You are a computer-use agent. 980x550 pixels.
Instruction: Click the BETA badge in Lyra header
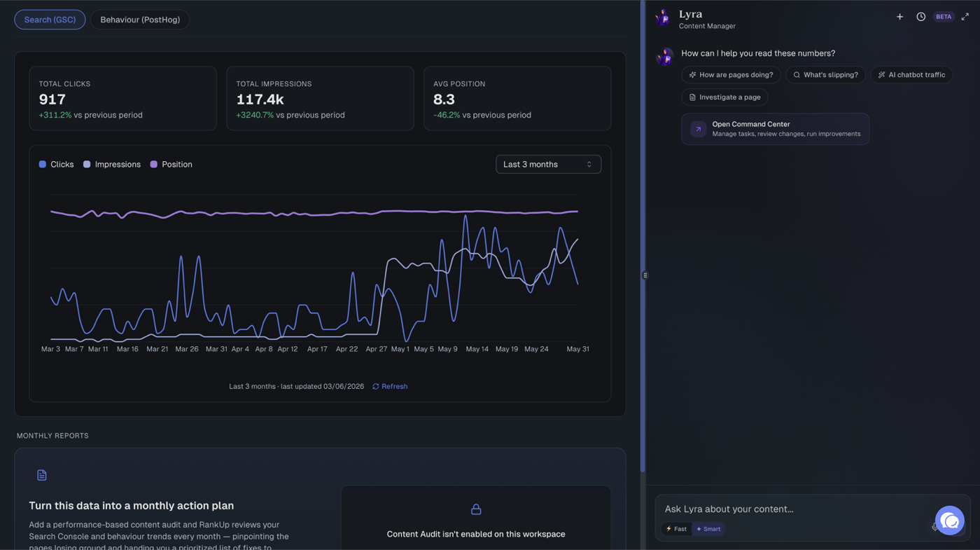(x=944, y=17)
